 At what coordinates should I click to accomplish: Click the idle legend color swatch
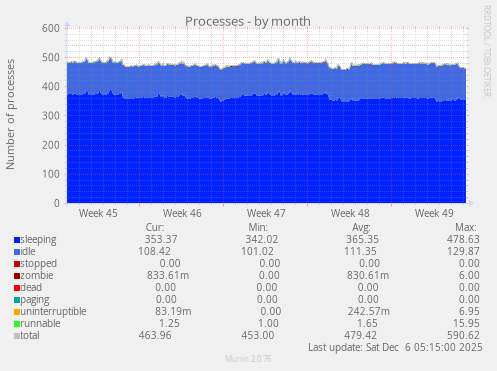click(x=17, y=252)
